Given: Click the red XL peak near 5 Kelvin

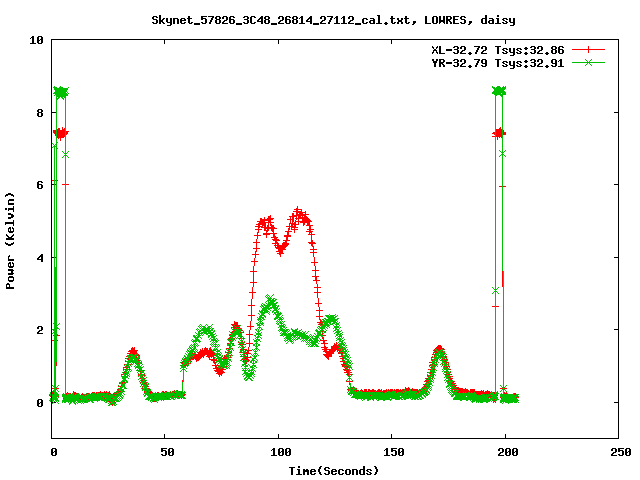Looking at the screenshot, I should point(298,213).
